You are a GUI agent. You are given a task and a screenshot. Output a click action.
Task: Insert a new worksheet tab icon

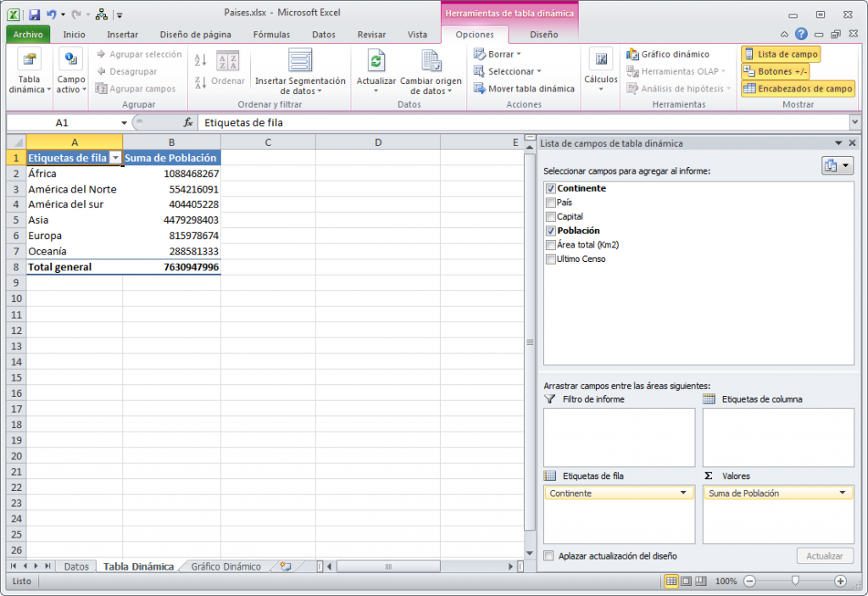coord(286,566)
